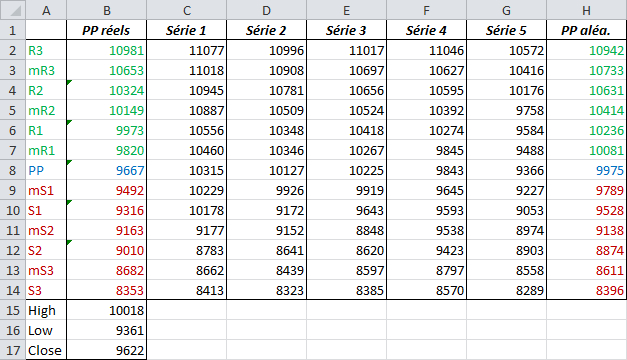Click the PP aléa. header cell

coord(587,30)
